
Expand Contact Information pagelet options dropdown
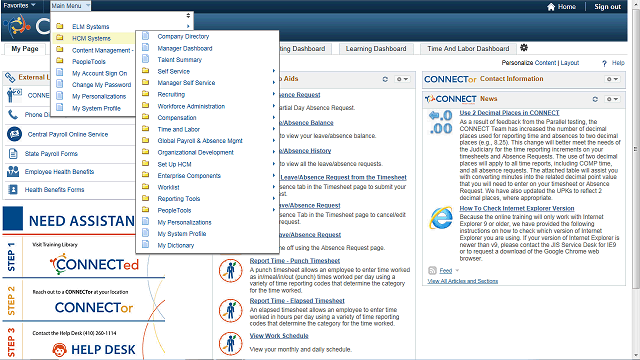(x=612, y=79)
